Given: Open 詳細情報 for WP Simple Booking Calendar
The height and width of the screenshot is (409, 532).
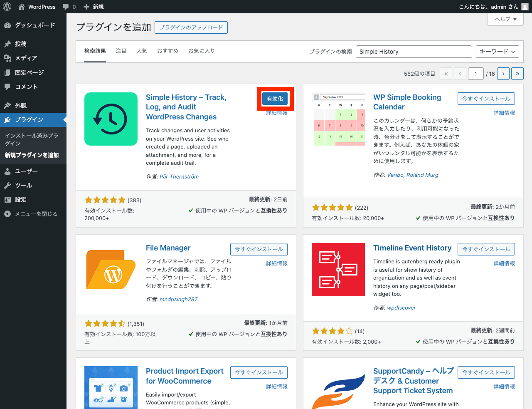Looking at the screenshot, I should tap(504, 113).
